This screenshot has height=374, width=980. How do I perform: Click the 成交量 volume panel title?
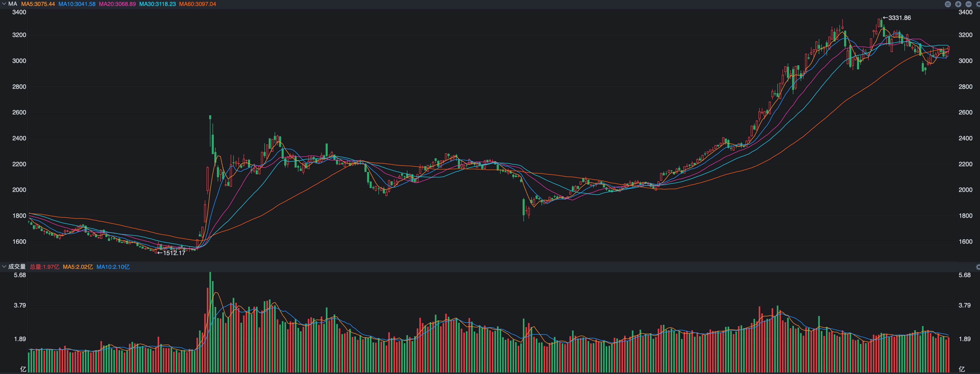pos(17,267)
